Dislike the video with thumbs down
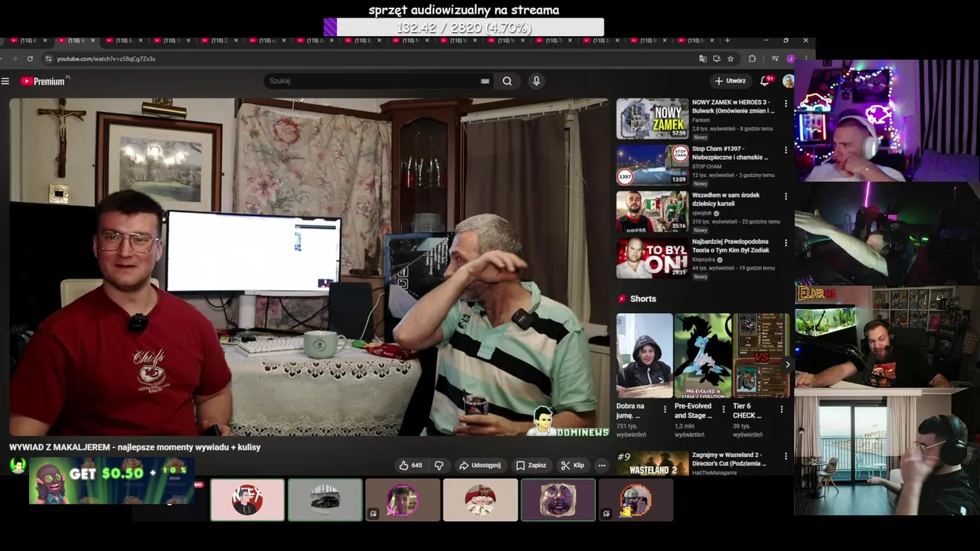The image size is (980, 551). pyautogui.click(x=439, y=465)
